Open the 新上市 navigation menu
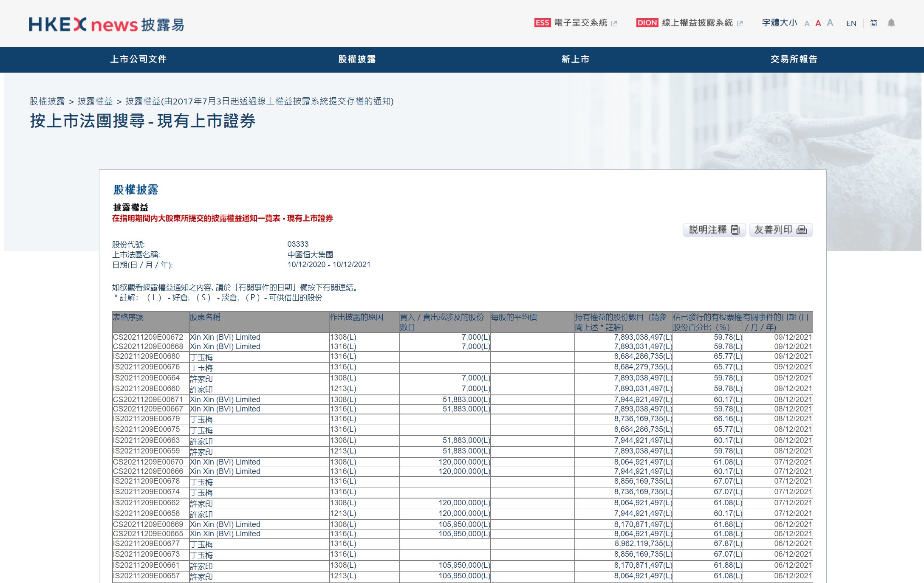The height and width of the screenshot is (583, 924). click(x=575, y=59)
